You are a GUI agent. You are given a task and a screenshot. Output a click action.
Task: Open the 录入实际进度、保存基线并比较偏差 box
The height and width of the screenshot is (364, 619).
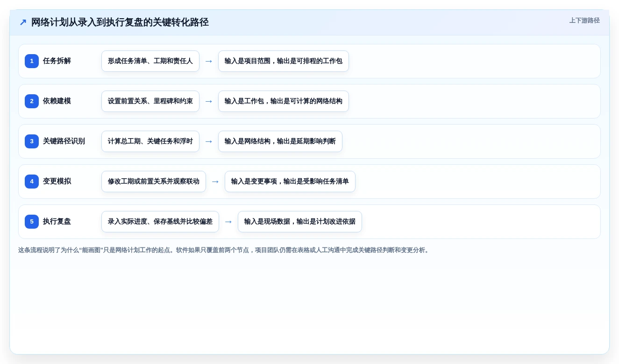(x=160, y=222)
